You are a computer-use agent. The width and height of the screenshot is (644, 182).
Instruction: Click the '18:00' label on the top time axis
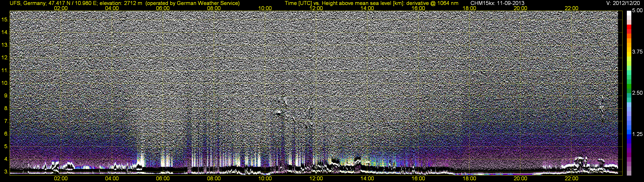(469, 8)
